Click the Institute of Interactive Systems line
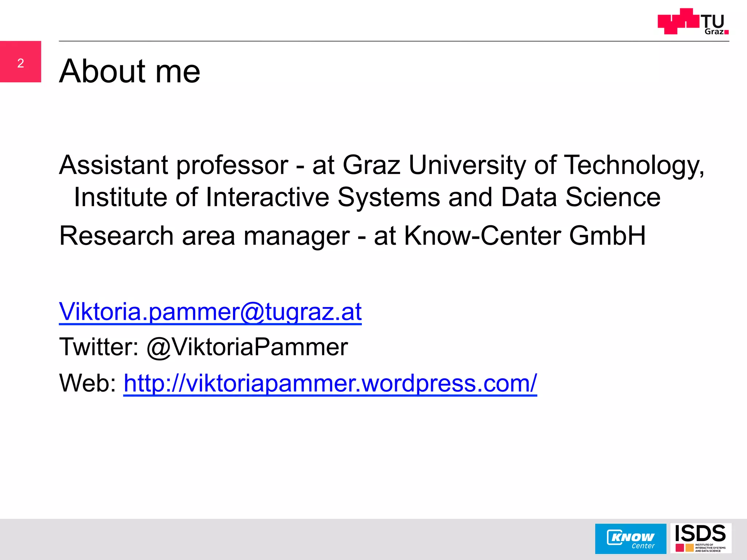Viewport: 747px width, 560px height. point(367,197)
